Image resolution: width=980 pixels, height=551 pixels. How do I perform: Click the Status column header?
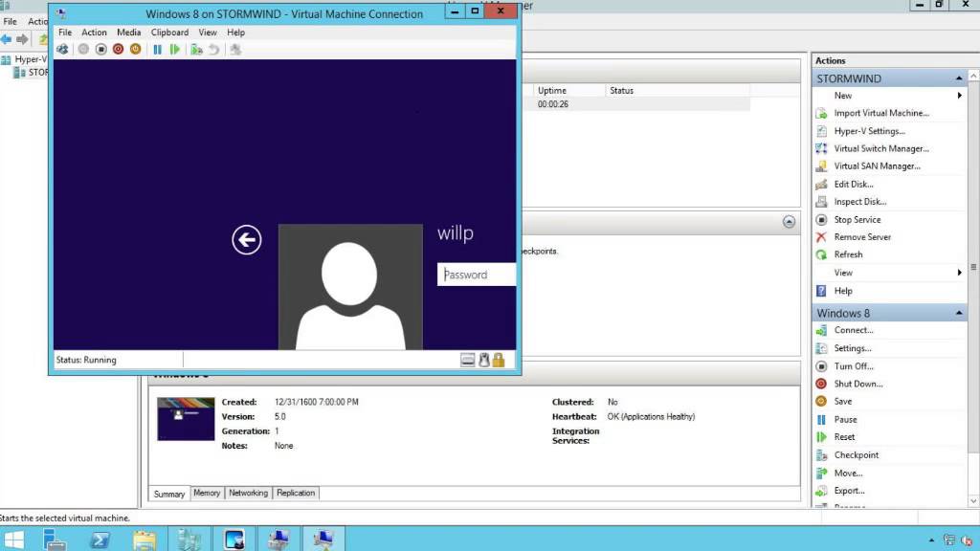click(x=678, y=91)
